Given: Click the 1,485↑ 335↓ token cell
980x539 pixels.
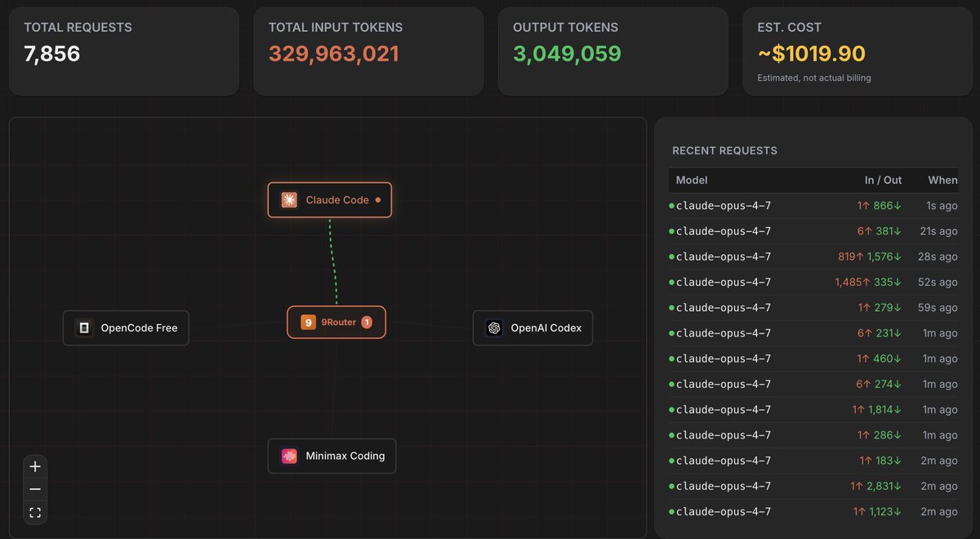Looking at the screenshot, I should [x=868, y=282].
